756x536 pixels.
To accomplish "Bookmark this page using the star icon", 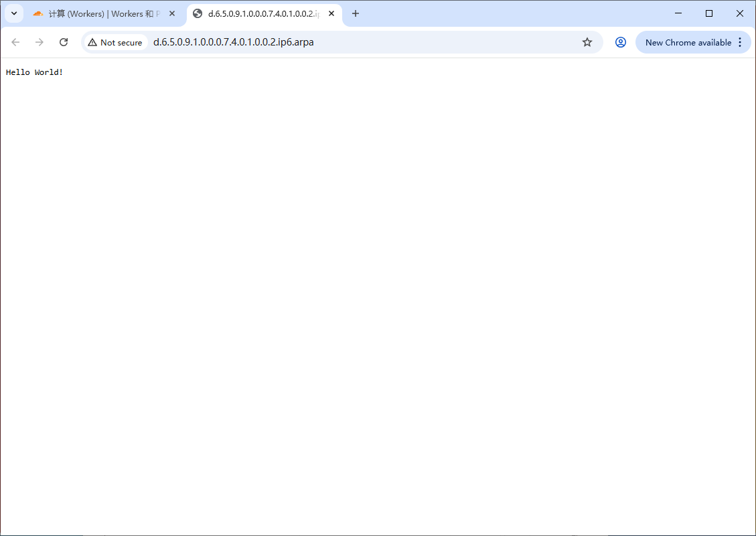I will point(587,42).
